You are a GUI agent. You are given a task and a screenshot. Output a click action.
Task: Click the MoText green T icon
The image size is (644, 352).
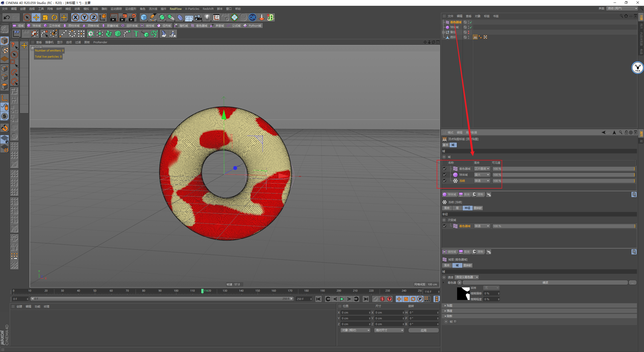click(x=136, y=34)
